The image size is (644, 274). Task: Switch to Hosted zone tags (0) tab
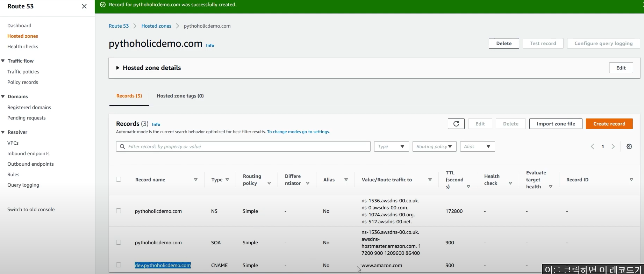point(180,96)
